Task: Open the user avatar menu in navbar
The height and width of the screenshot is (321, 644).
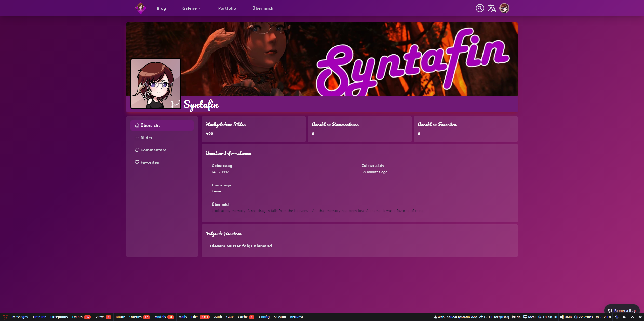Action: [x=504, y=8]
